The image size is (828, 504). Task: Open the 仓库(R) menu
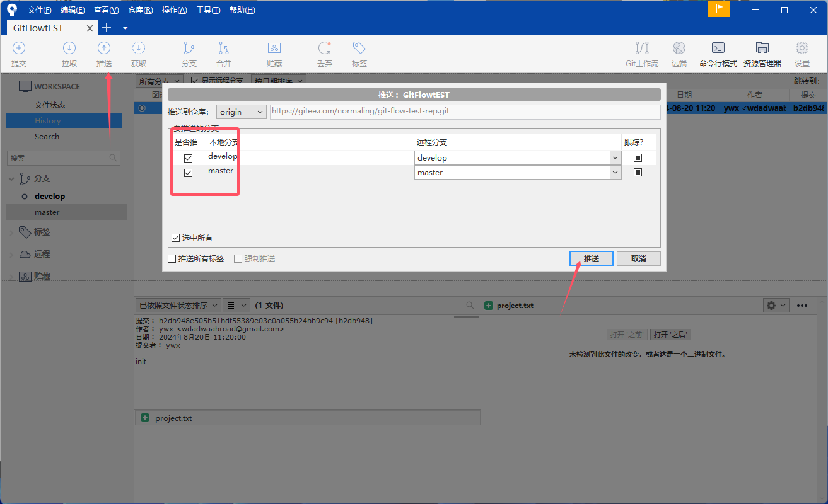[140, 10]
